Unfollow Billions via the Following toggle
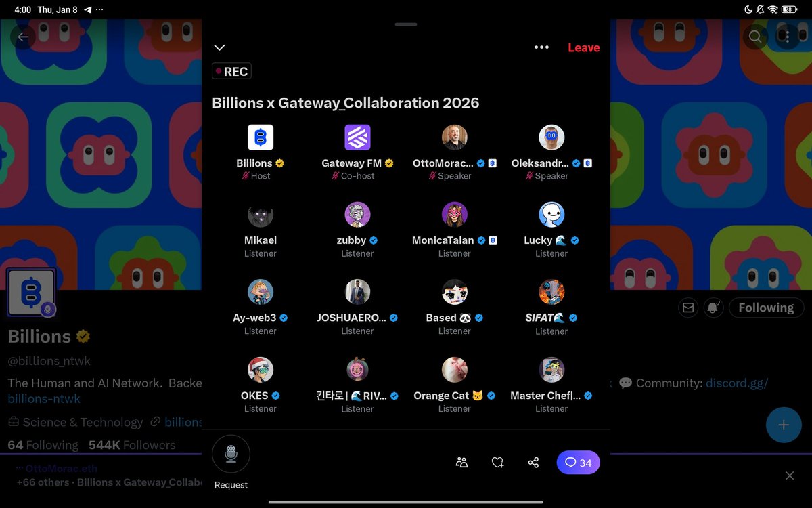 coord(766,308)
